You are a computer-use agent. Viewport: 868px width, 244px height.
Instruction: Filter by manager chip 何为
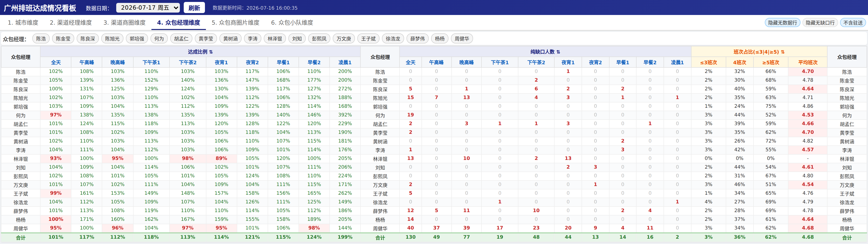click(159, 39)
